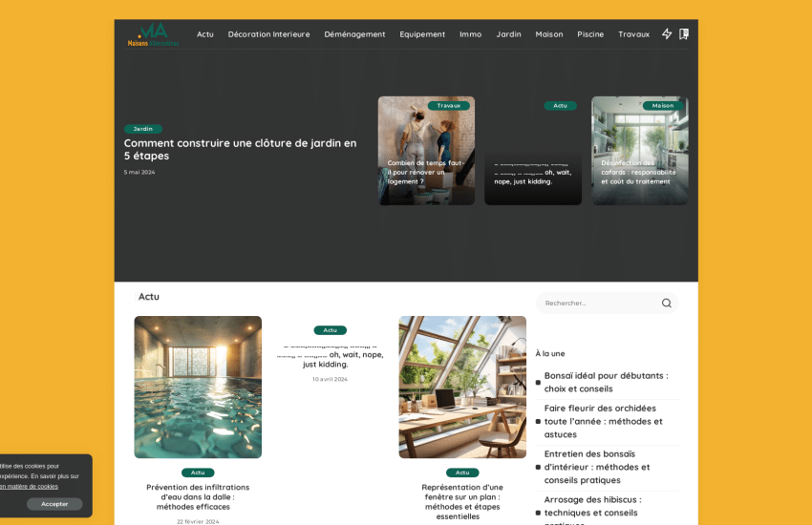This screenshot has width=812, height=525.
Task: Open the Prévention des infiltrations d'eau article
Action: click(197, 496)
